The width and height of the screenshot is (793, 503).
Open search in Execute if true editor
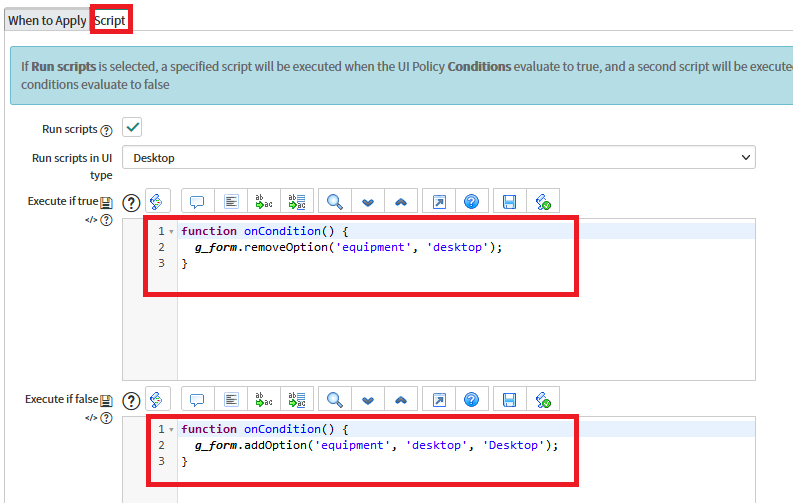(335, 201)
